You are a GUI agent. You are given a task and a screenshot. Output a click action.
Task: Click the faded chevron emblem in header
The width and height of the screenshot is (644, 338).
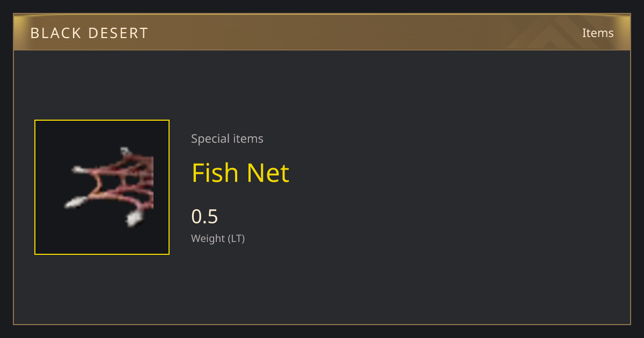[x=558, y=32]
